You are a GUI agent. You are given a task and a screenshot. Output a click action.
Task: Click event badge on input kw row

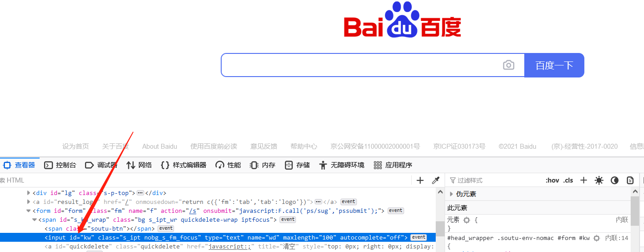point(418,237)
